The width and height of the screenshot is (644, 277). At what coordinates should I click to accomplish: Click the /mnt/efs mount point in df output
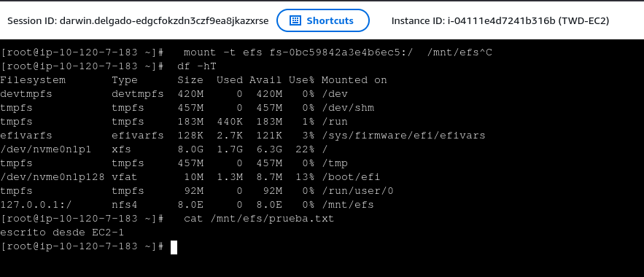pyautogui.click(x=347, y=205)
